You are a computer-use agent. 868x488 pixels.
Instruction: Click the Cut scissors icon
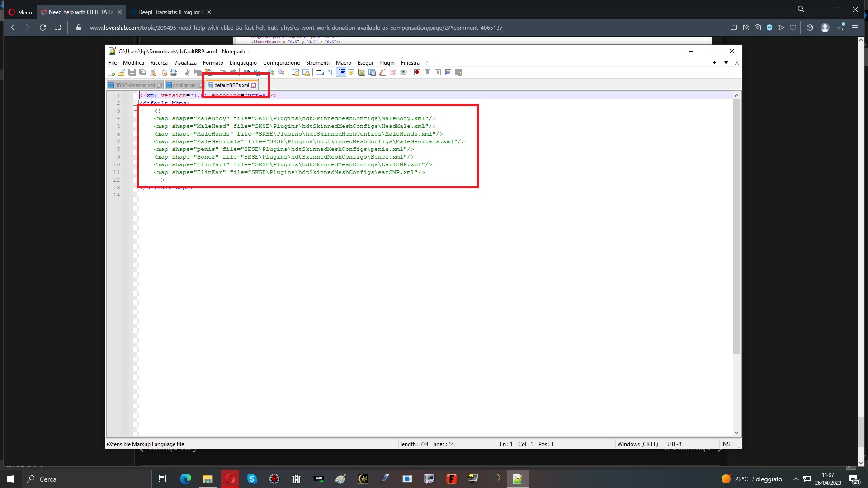pos(188,72)
